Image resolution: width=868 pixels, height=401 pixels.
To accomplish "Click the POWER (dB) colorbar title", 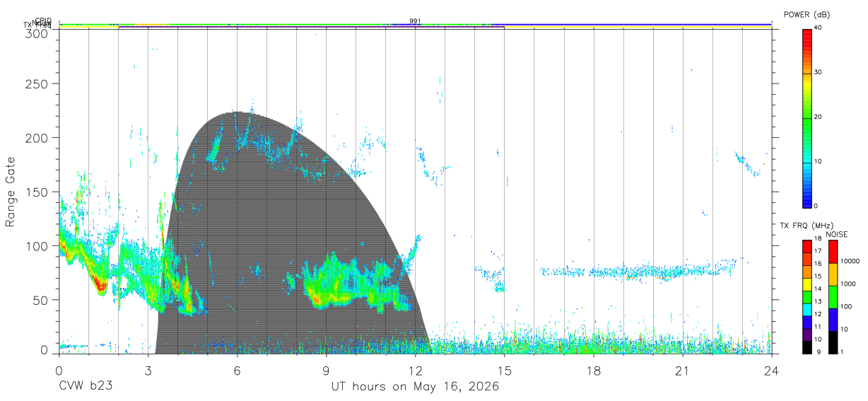I will (x=807, y=14).
